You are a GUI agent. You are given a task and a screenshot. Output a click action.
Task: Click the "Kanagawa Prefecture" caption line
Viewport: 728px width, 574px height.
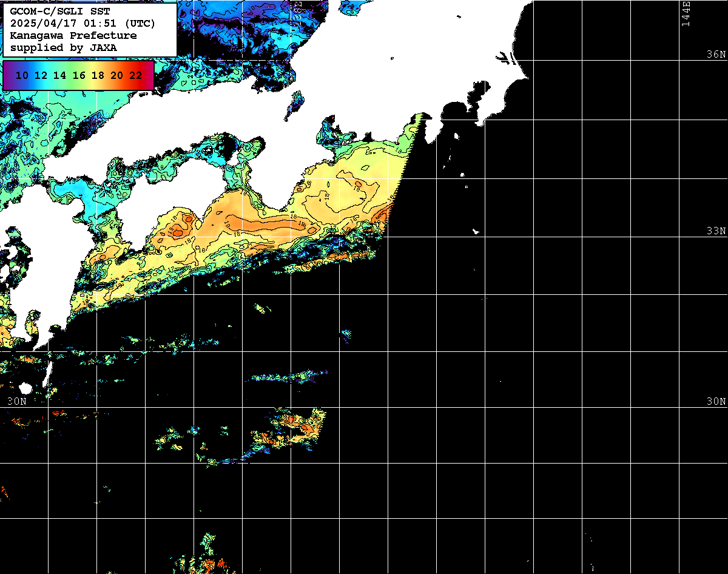click(73, 36)
